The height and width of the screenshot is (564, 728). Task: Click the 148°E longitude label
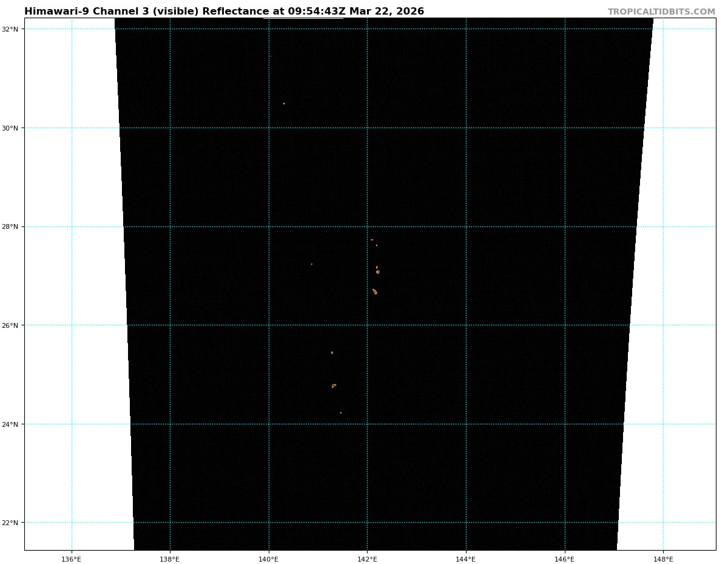coord(663,559)
